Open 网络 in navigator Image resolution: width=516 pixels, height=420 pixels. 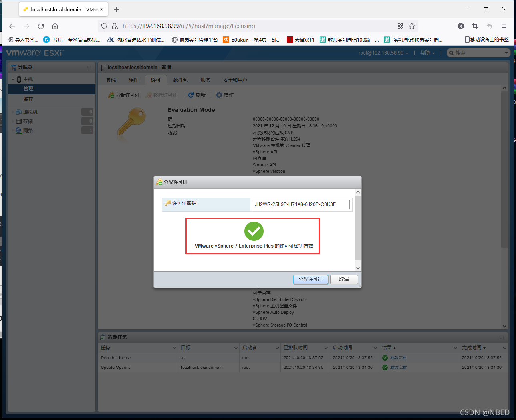[x=28, y=131]
